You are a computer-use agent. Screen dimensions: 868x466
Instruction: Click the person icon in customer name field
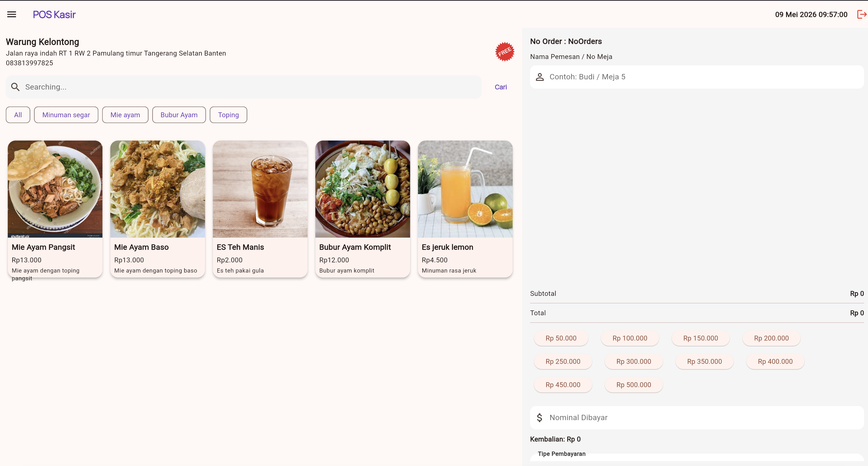coord(540,77)
